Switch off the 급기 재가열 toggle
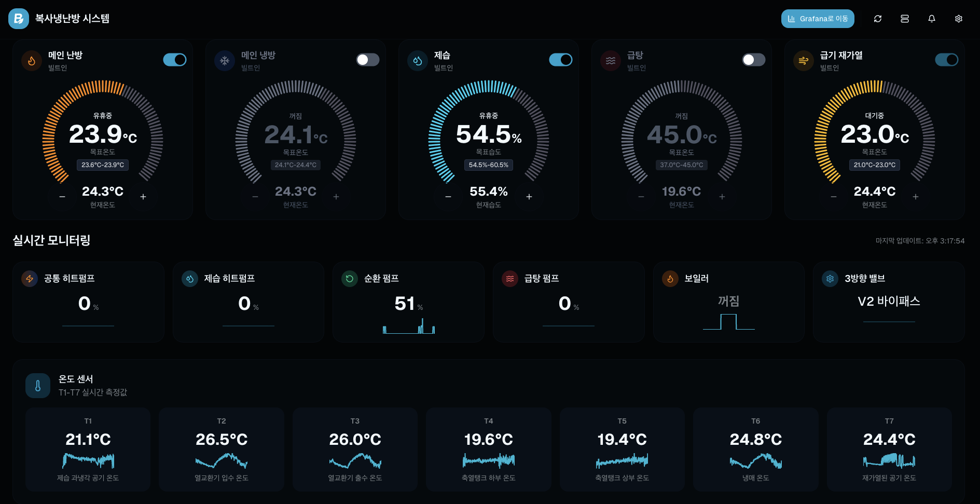 coord(947,60)
